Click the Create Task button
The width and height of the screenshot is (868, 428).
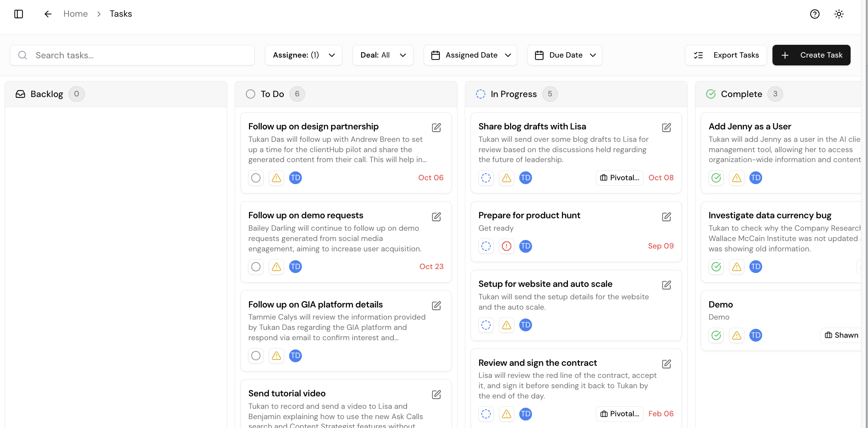click(812, 55)
